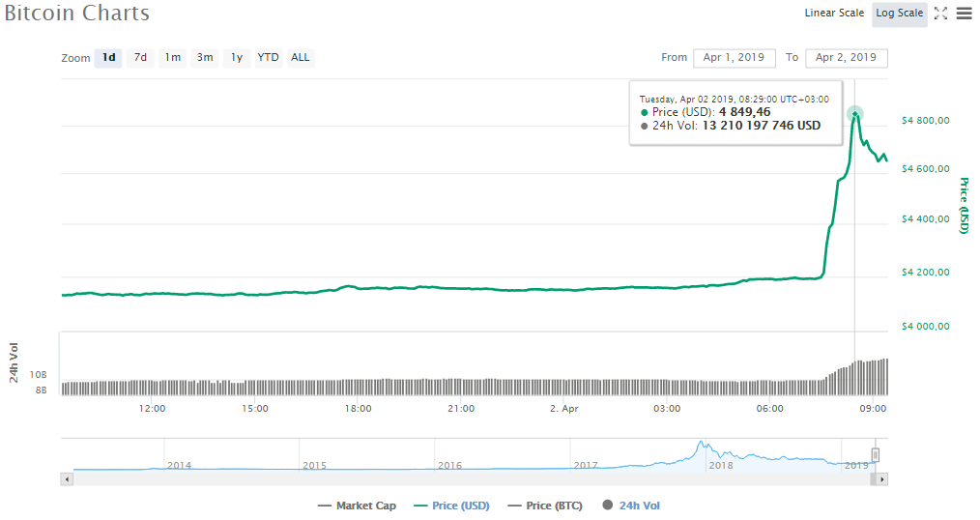This screenshot has width=980, height=520.
Task: Set zoom to 1d
Action: (109, 58)
